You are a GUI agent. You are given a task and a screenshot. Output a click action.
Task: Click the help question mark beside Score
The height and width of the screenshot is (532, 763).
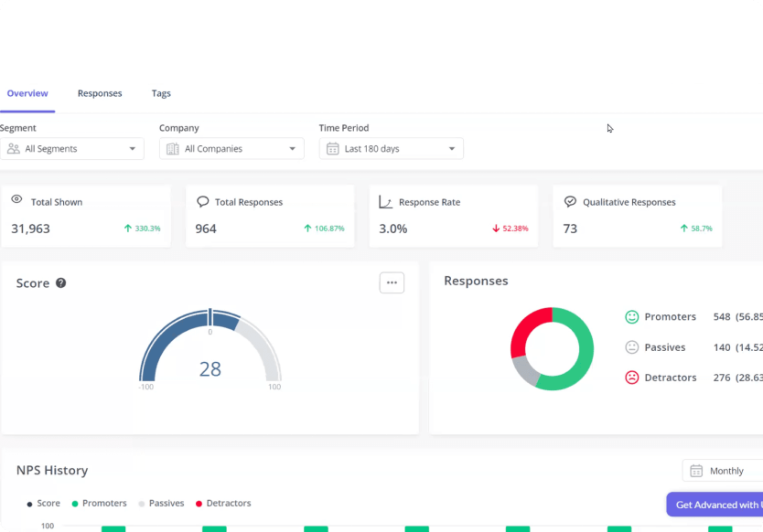tap(61, 283)
